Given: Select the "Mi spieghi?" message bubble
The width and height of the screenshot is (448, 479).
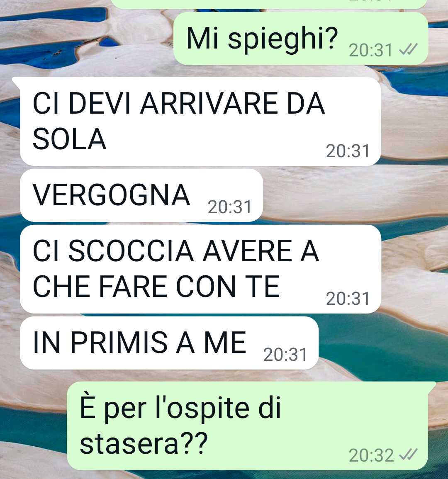Looking at the screenshot, I should pyautogui.click(x=301, y=39).
